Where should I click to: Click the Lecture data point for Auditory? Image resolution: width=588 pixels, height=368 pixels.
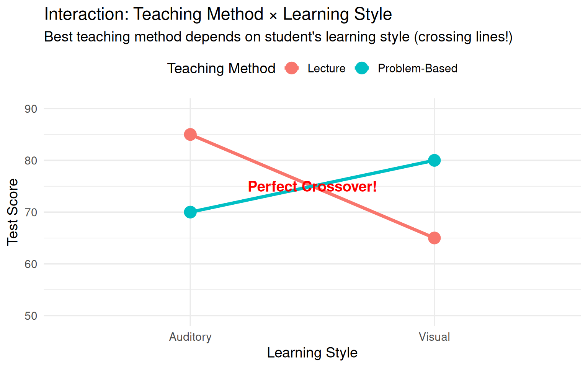point(190,135)
